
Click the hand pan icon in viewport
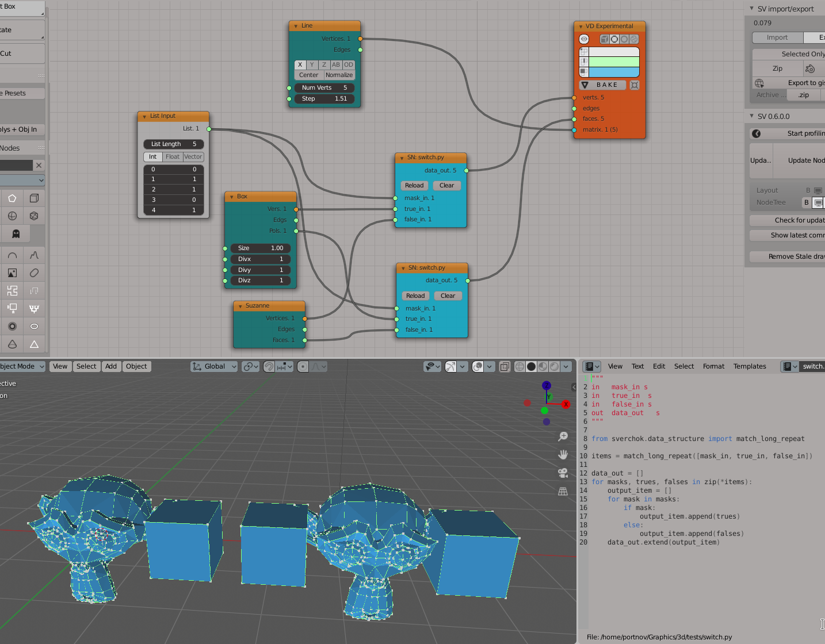tap(563, 455)
